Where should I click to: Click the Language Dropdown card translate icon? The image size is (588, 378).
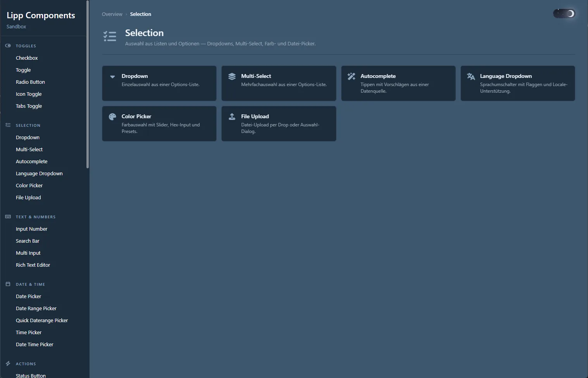[x=471, y=76]
